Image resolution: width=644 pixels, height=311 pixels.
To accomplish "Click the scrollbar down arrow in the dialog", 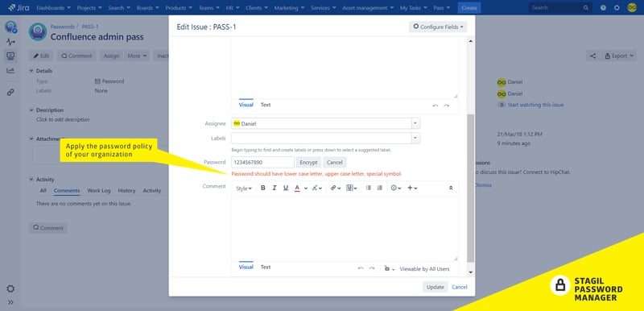I will coord(471,272).
